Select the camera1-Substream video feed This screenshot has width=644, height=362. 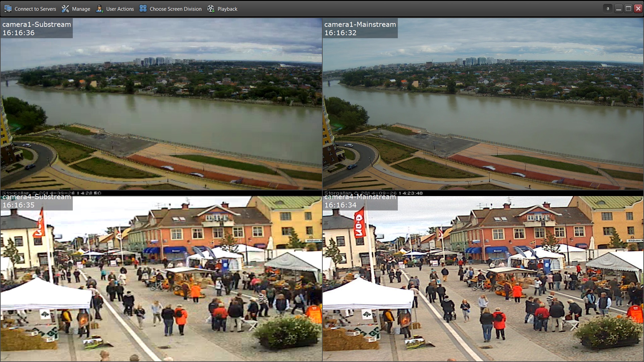(161, 104)
